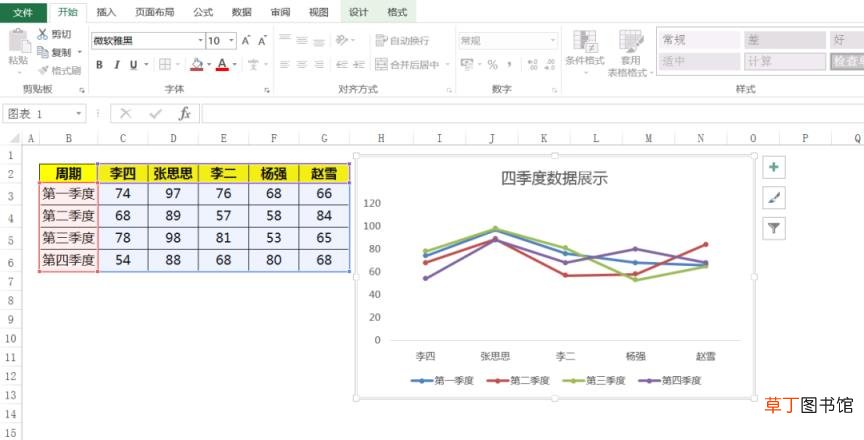The height and width of the screenshot is (440, 864).
Task: Open Chart Filters funnel button beside chart
Action: [774, 228]
